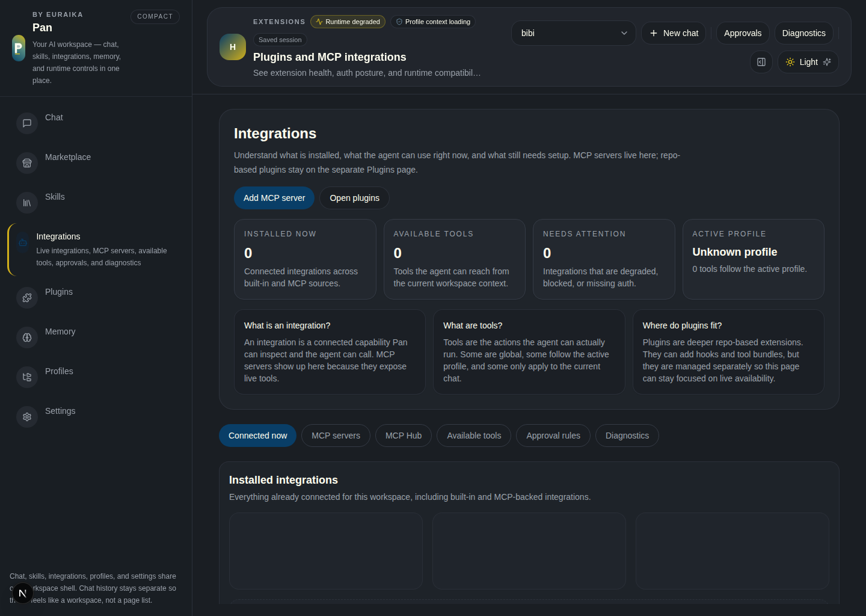Click the "Where do plugins fit?" heading
Viewport: 866px width, 616px height.
coord(682,325)
